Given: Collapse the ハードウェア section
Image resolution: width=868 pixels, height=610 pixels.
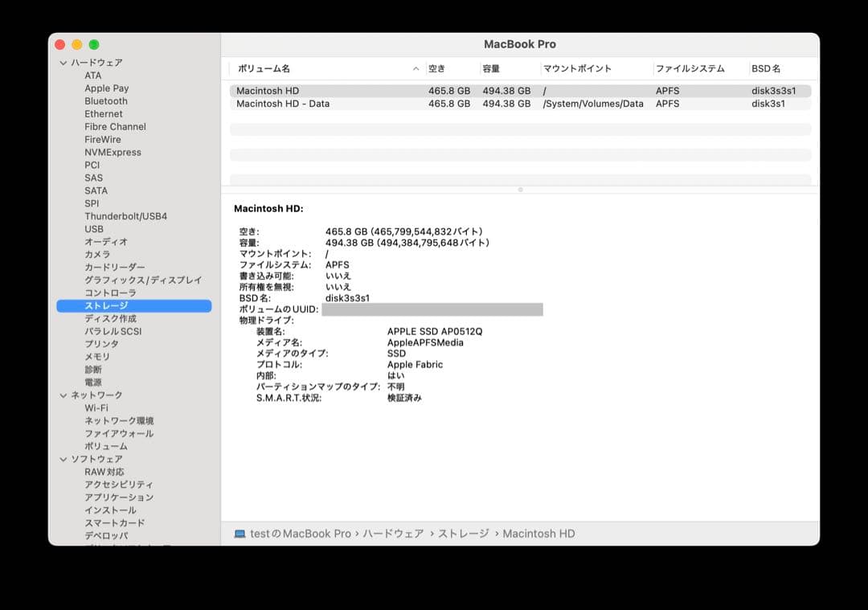Looking at the screenshot, I should pos(63,62).
